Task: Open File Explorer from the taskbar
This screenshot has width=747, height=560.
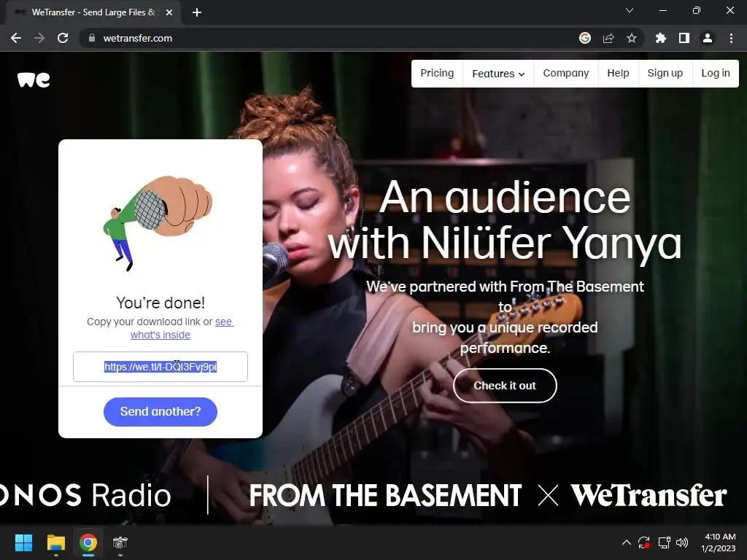Action: click(x=56, y=542)
